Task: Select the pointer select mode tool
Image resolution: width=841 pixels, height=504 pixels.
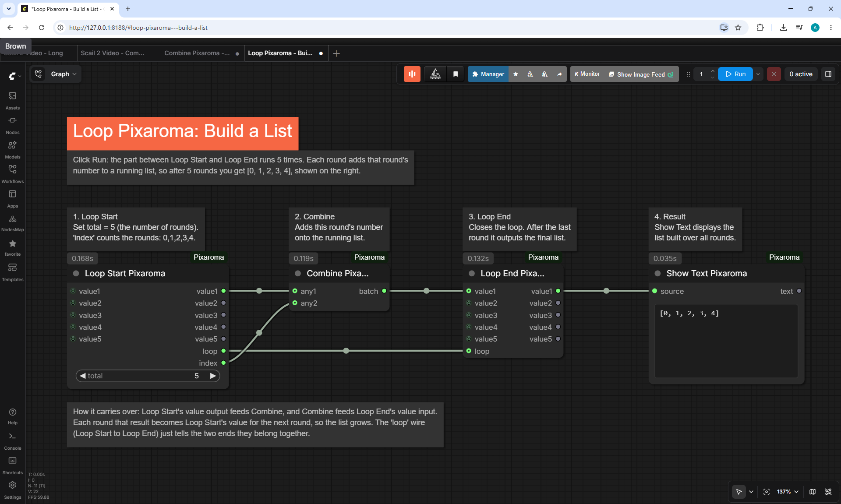Action: pyautogui.click(x=739, y=492)
